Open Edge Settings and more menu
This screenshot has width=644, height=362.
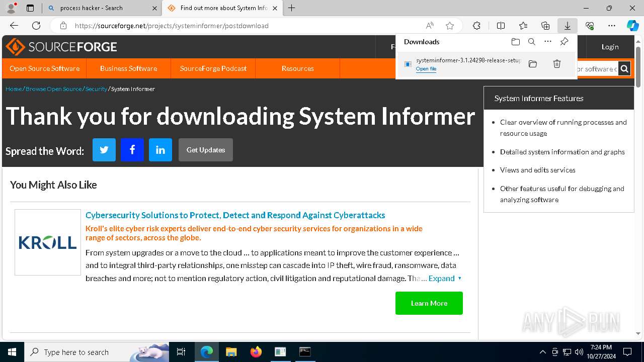click(x=612, y=26)
